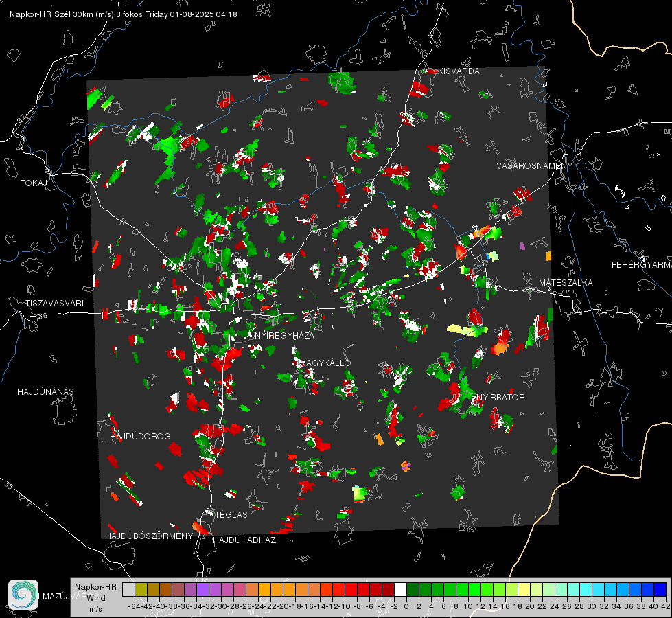
Task: Click the HAJDÚHADHÁZ label
Action: pyautogui.click(x=244, y=540)
